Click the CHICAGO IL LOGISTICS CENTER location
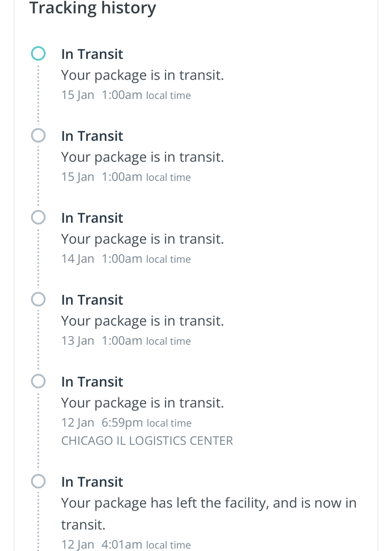 pos(147,441)
